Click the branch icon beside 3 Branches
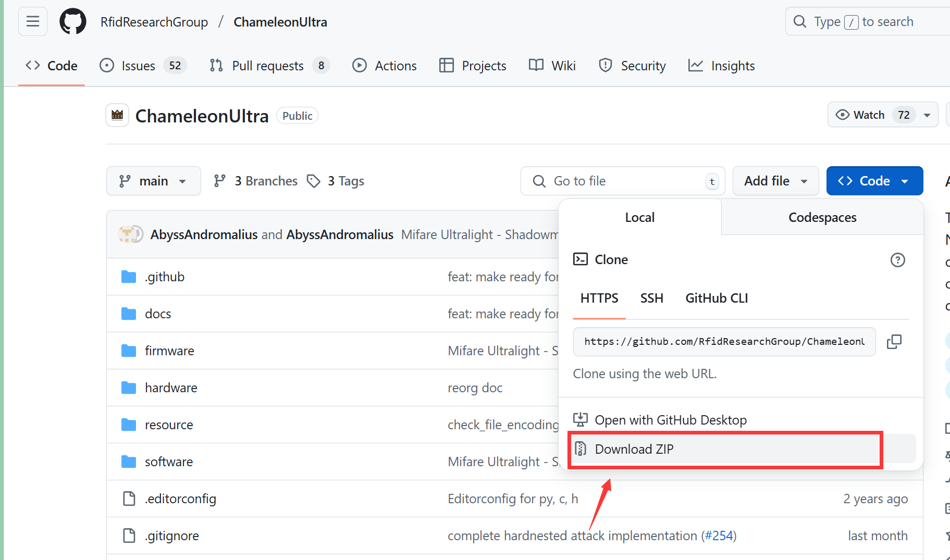Image resolution: width=950 pixels, height=560 pixels. [x=220, y=181]
